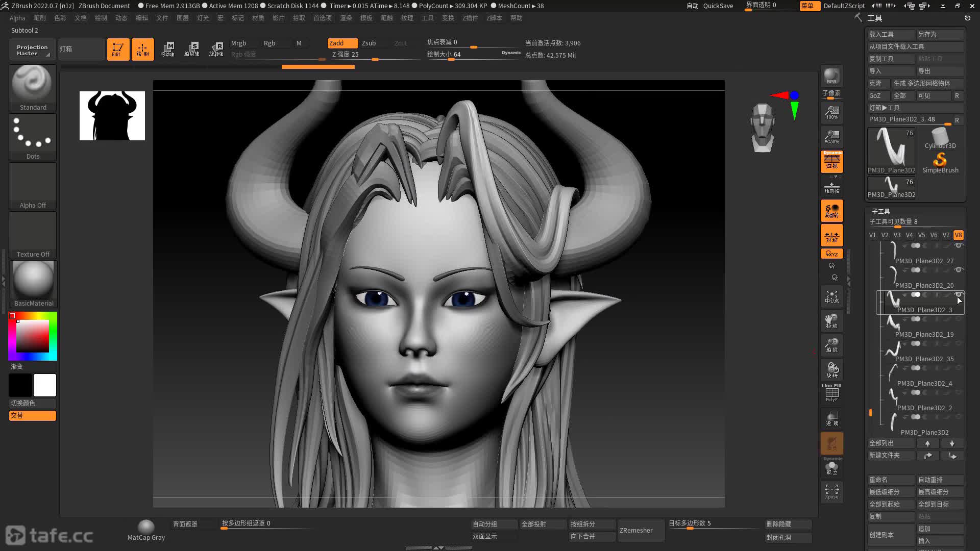Toggle the Zsub mode button
Image resolution: width=980 pixels, height=551 pixels.
pyautogui.click(x=369, y=43)
